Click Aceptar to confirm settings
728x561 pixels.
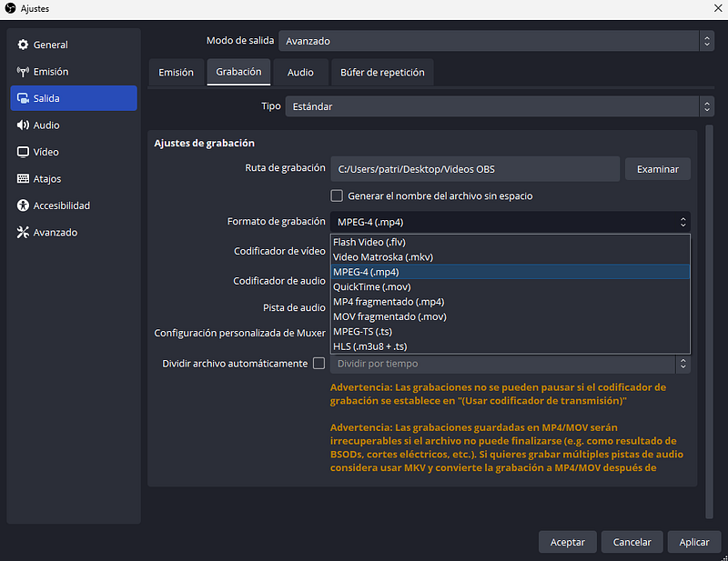[567, 542]
